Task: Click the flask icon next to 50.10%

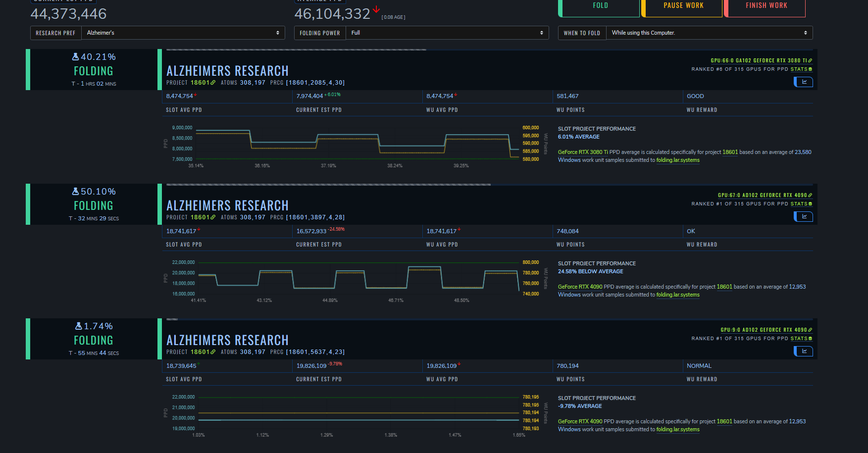Action: click(x=76, y=192)
